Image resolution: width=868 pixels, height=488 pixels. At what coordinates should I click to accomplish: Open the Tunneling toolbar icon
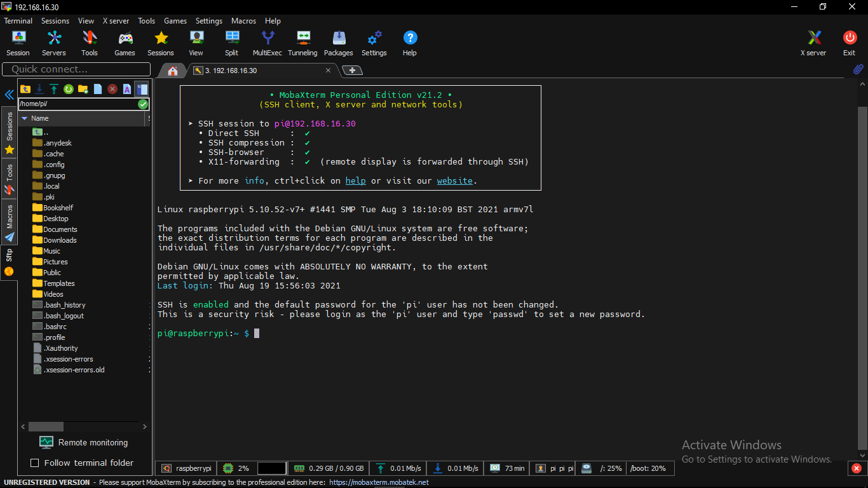point(302,43)
